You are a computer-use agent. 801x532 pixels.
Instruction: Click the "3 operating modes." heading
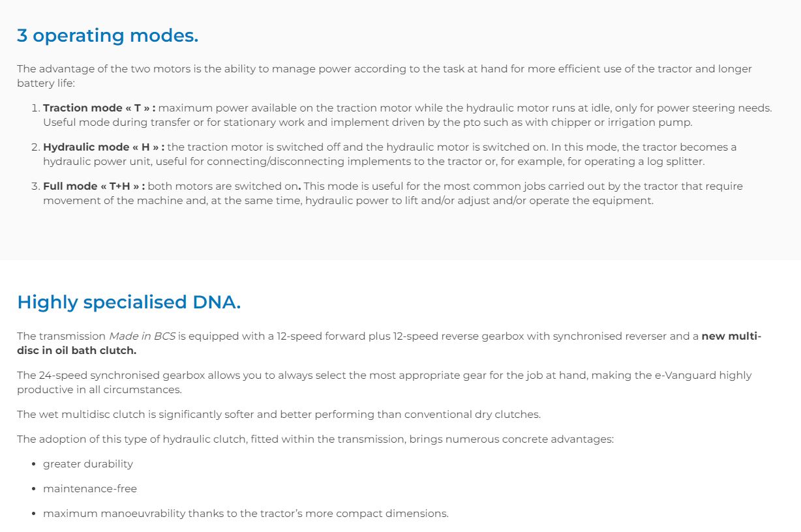(x=108, y=36)
